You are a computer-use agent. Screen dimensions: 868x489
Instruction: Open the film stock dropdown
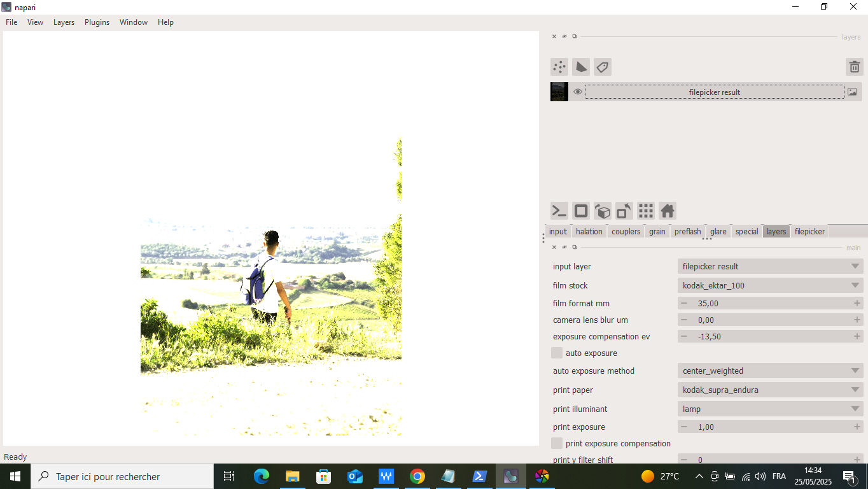pos(770,285)
